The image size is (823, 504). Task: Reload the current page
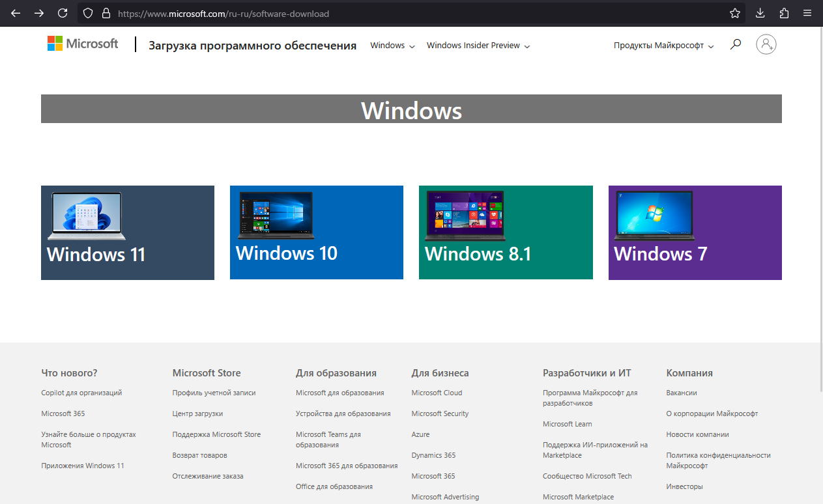63,13
